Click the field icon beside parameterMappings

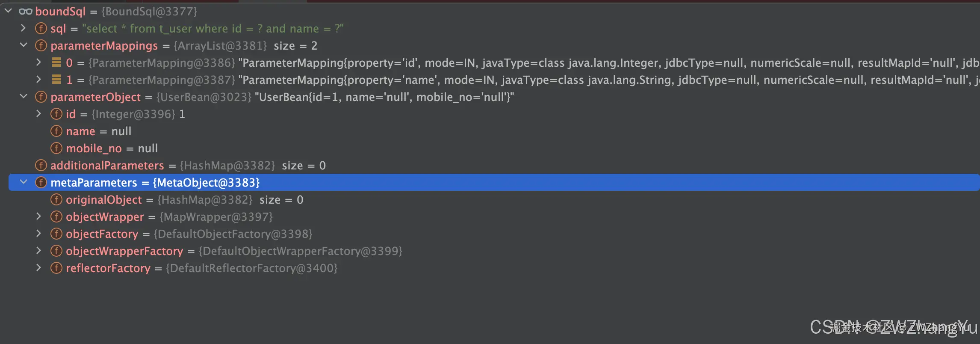point(41,46)
